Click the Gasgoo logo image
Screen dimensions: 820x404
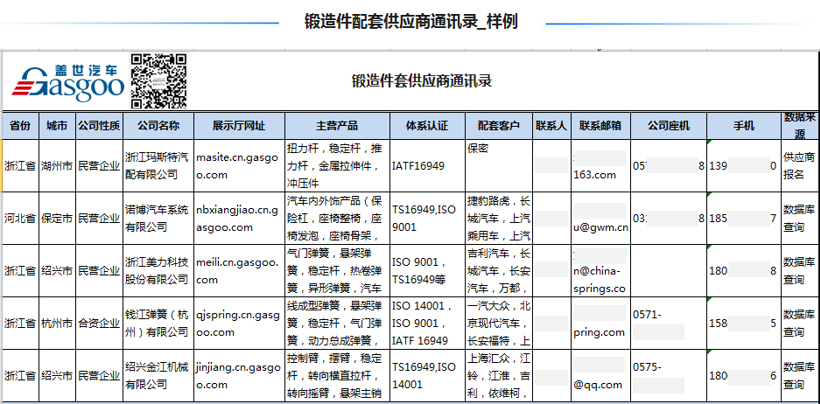68,82
